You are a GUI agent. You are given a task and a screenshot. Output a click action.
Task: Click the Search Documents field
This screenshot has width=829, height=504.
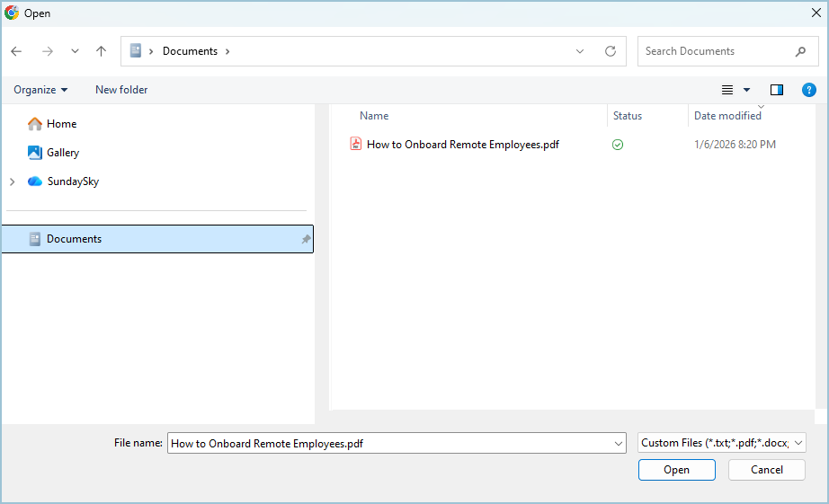(715, 51)
